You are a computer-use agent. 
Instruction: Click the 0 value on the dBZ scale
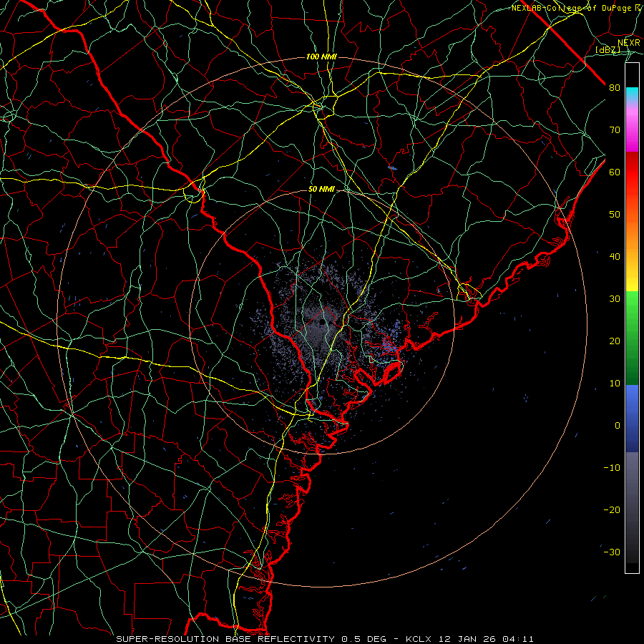[x=618, y=426]
